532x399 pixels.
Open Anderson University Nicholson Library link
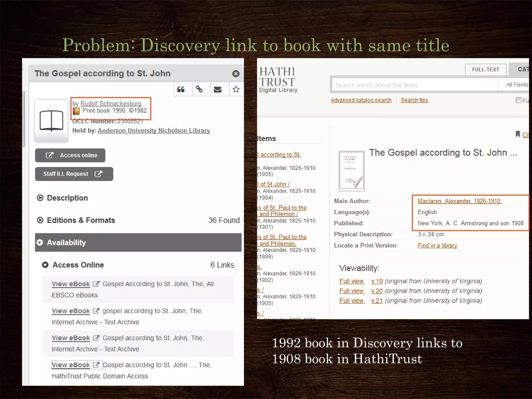point(154,130)
